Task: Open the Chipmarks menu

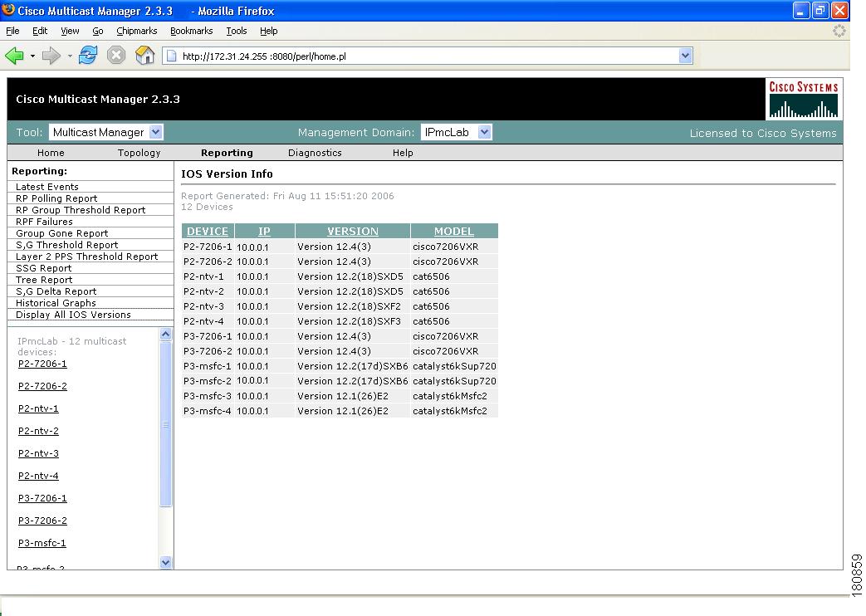Action: (x=136, y=31)
